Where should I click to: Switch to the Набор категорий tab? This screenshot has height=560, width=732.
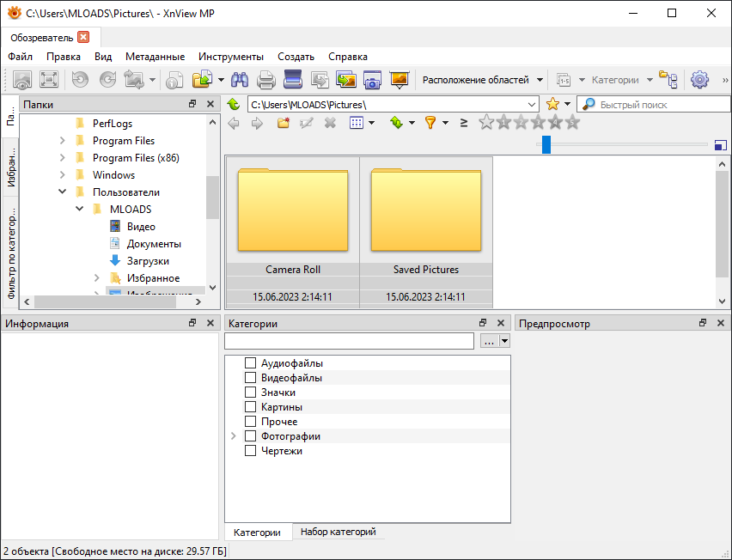tap(338, 532)
